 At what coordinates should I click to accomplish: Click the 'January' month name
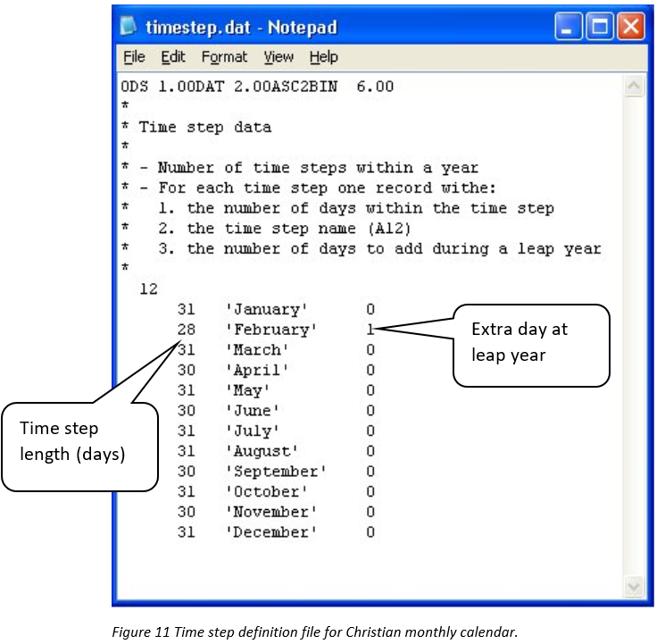click(266, 309)
